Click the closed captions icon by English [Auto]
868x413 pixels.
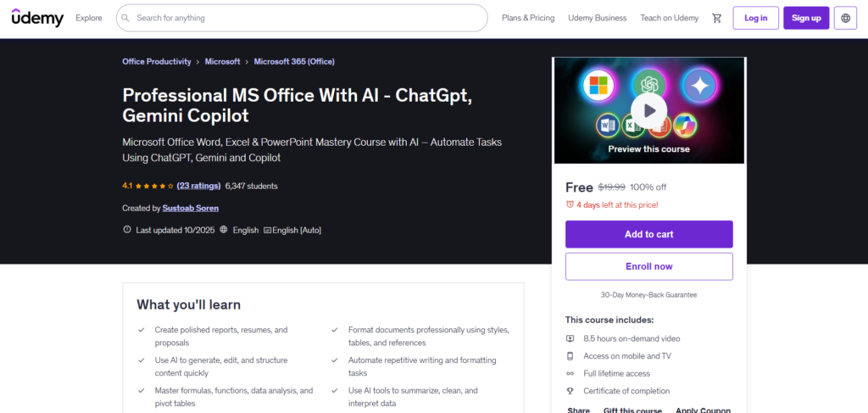pyautogui.click(x=267, y=230)
